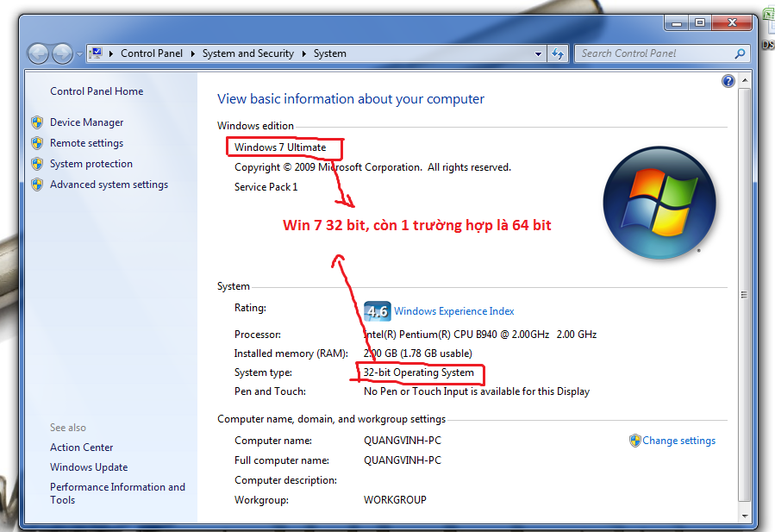The width and height of the screenshot is (775, 532).
Task: Open Advanced system settings
Action: 109,185
